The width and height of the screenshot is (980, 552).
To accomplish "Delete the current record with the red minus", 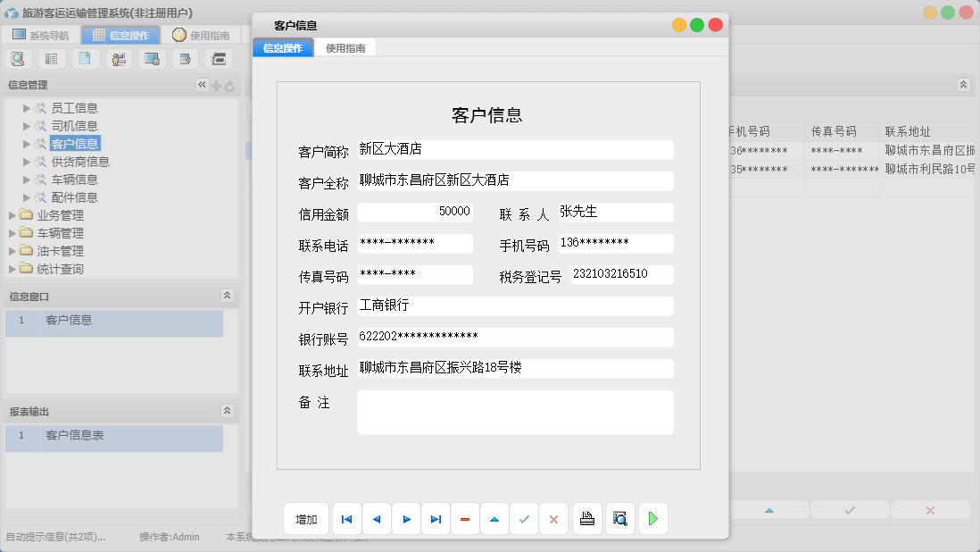I will (465, 518).
